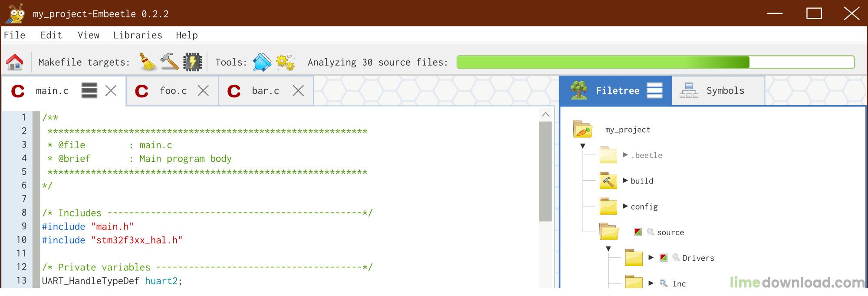The width and height of the screenshot is (868, 296).
Task: Click the C icon on the foo.c tab
Action: (141, 91)
